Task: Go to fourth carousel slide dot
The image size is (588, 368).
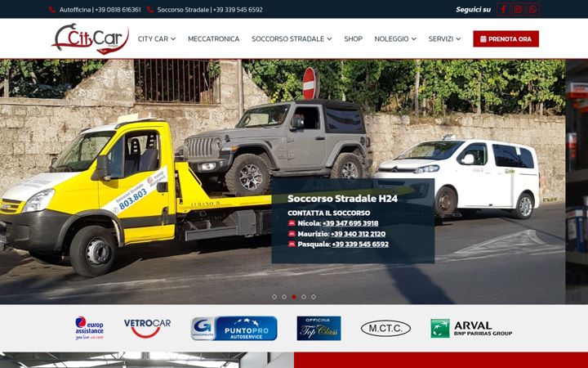Action: pyautogui.click(x=303, y=297)
